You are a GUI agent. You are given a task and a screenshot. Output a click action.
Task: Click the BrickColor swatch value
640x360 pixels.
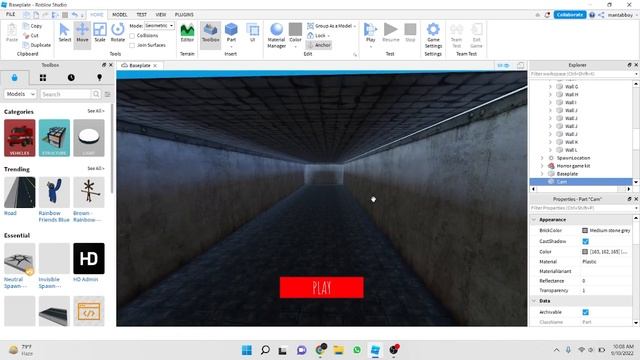point(585,231)
